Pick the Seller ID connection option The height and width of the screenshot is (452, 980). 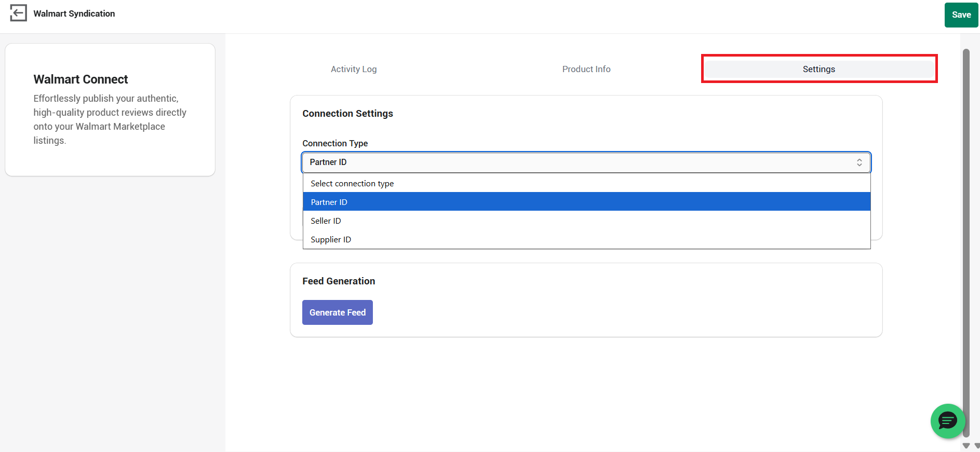pyautogui.click(x=586, y=221)
